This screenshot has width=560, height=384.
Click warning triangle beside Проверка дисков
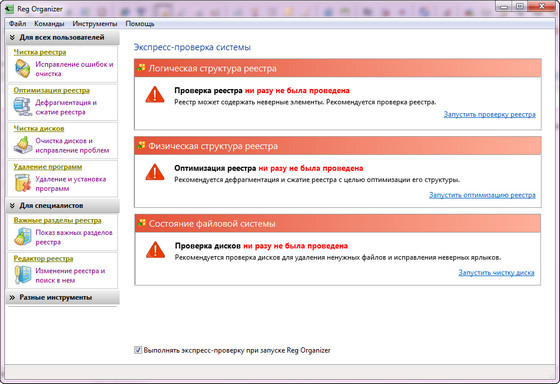tap(155, 250)
